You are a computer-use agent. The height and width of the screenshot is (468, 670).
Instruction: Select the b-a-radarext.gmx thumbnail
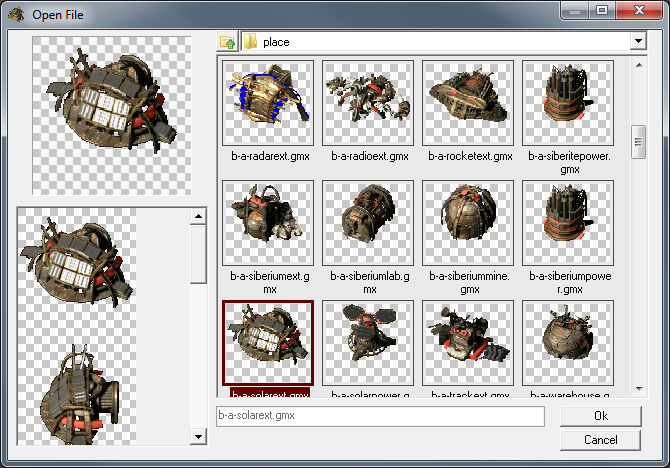coord(268,103)
